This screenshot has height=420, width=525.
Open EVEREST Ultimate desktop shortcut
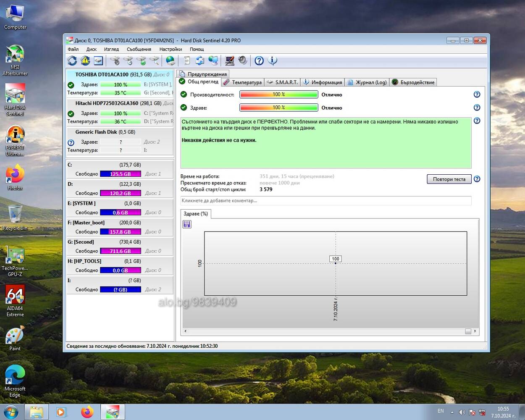pos(15,141)
